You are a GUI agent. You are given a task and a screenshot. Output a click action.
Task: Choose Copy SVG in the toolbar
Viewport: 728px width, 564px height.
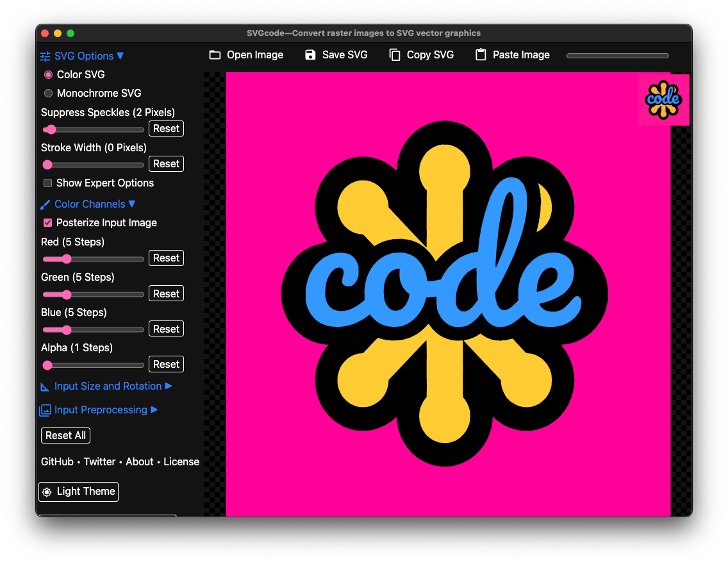coord(422,54)
